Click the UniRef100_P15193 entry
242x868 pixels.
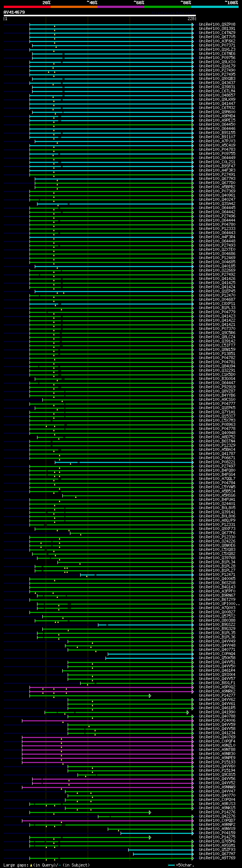(x=217, y=762)
